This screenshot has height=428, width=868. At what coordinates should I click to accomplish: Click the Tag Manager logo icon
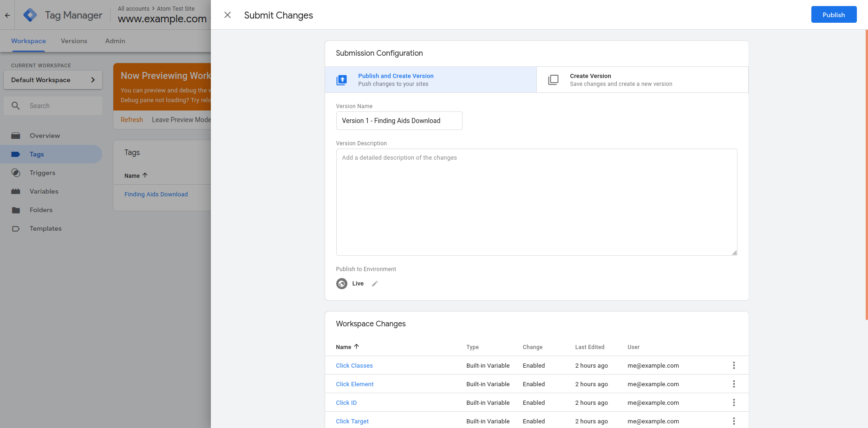click(30, 15)
